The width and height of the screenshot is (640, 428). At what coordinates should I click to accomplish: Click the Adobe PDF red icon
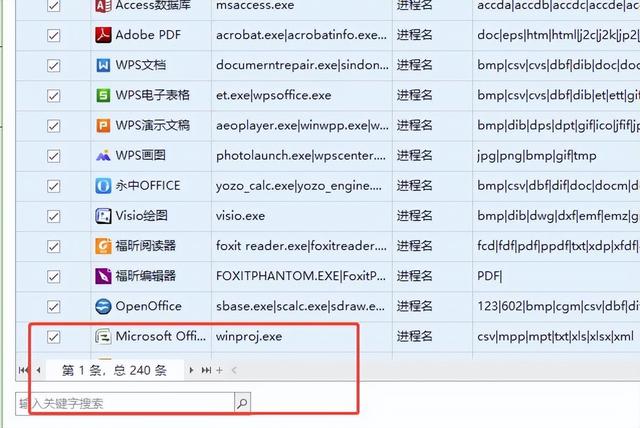[103, 35]
